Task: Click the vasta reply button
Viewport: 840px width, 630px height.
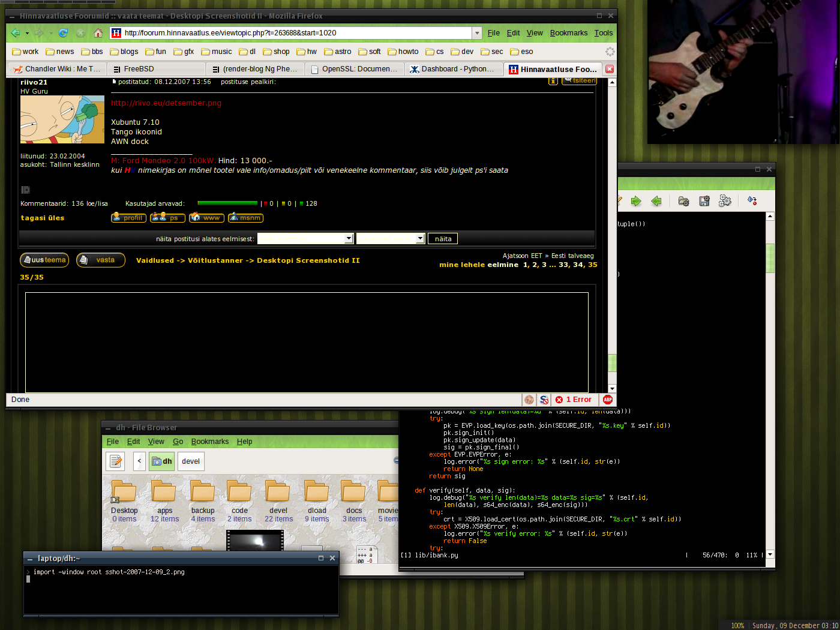Action: click(x=101, y=260)
